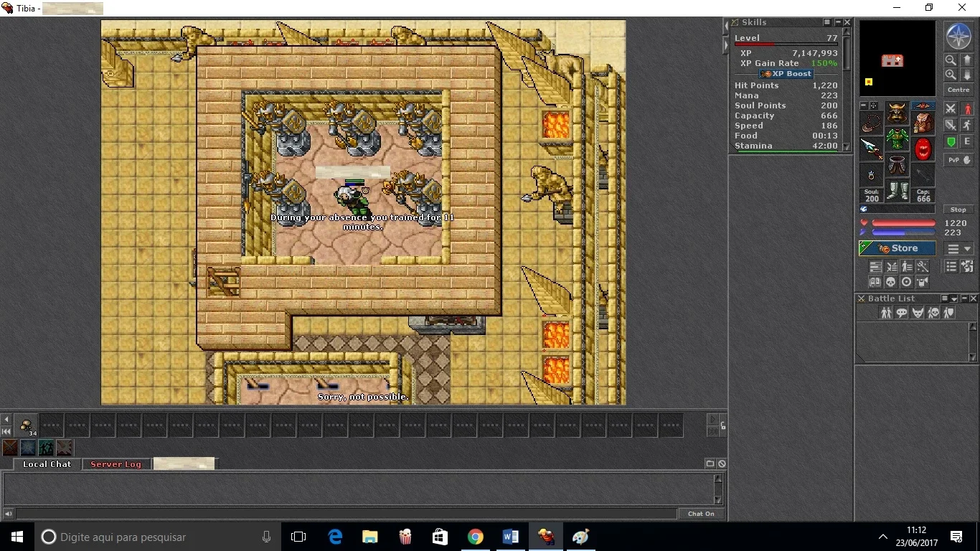Open skills window icon

[x=876, y=266]
